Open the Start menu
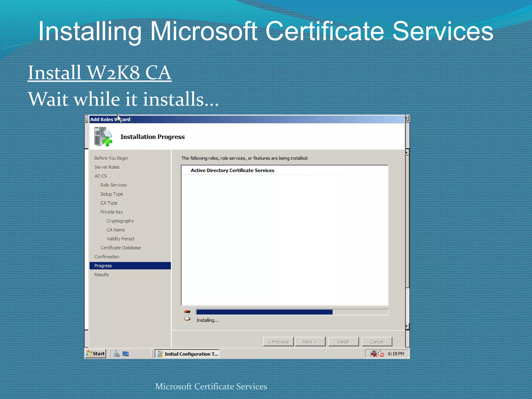The width and height of the screenshot is (532, 399). [x=96, y=354]
